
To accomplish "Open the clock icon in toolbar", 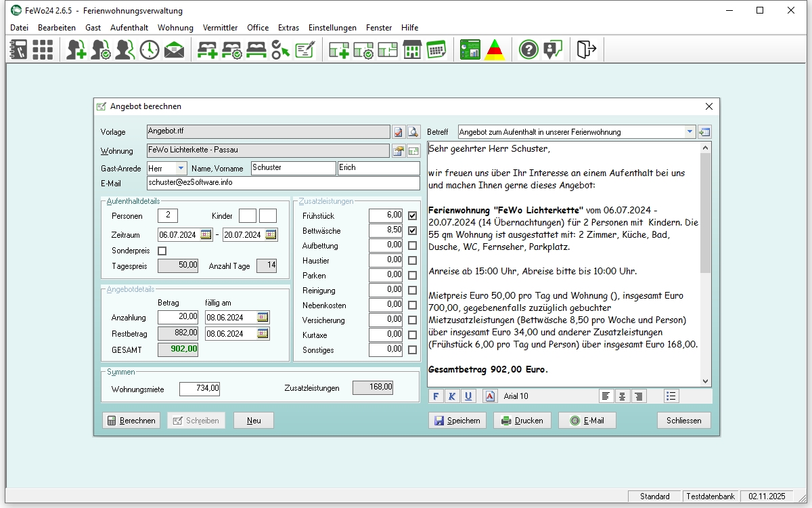I will (150, 49).
